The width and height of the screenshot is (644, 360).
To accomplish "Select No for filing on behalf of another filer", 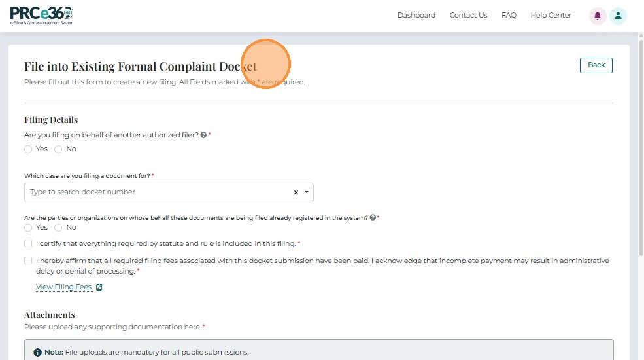I will click(58, 149).
